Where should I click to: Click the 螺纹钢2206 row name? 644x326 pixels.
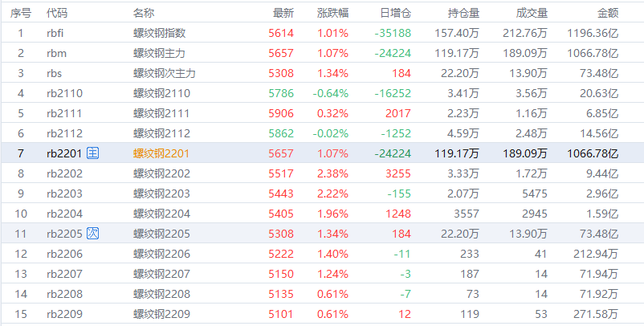161,253
